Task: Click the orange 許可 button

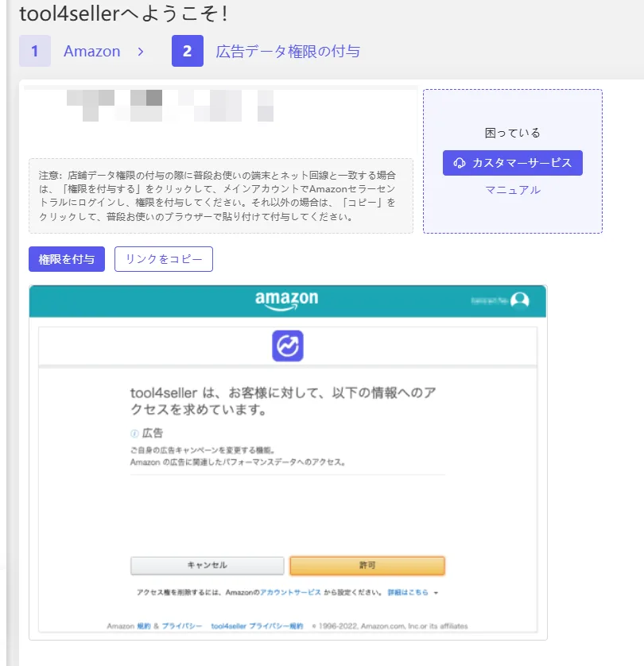Action: point(367,565)
